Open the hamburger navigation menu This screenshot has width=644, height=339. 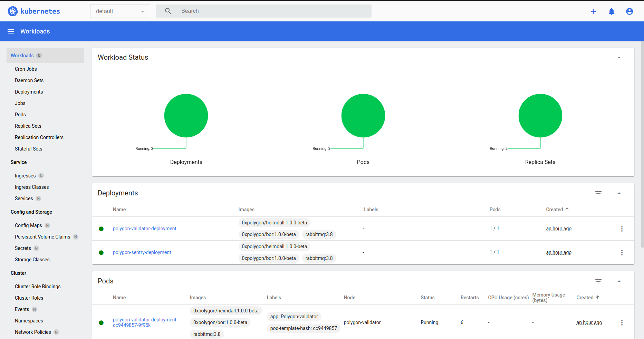[x=11, y=31]
